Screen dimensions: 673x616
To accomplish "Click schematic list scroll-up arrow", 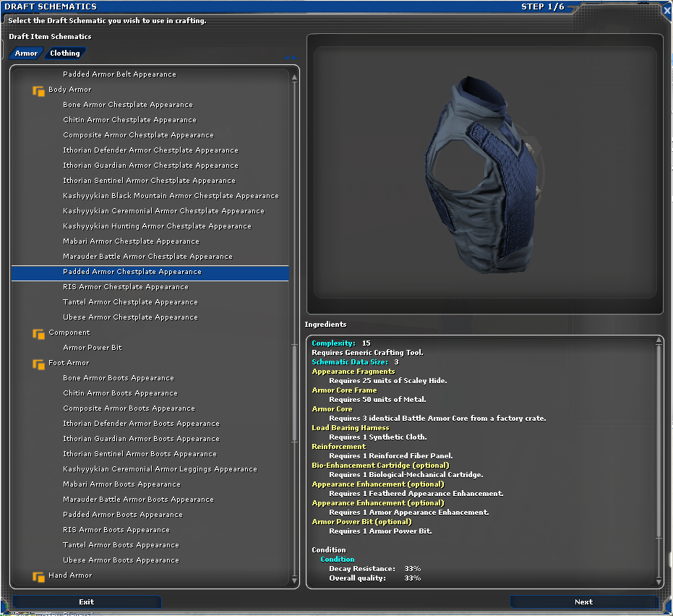I will (294, 77).
